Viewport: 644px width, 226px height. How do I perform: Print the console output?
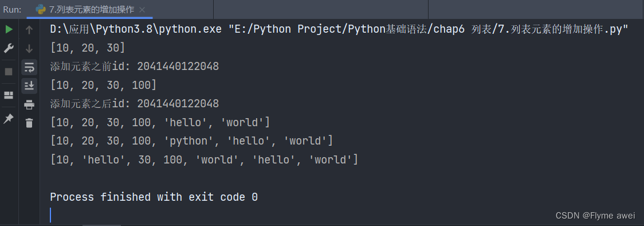point(29,104)
